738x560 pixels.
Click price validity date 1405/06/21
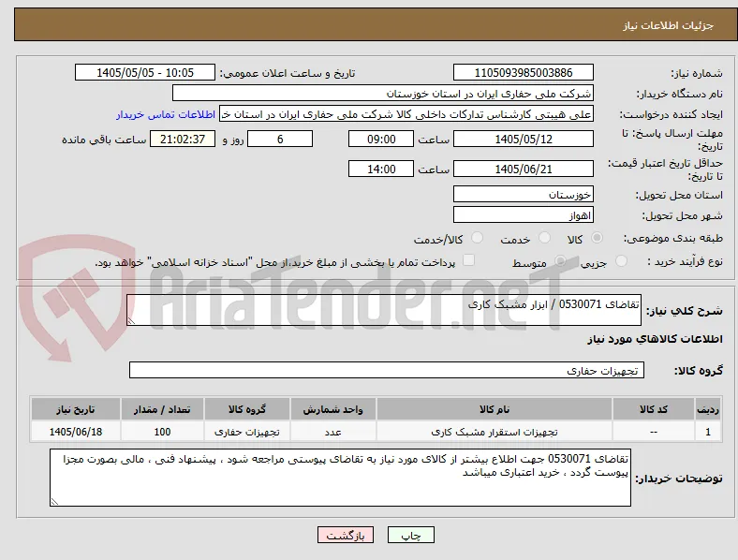click(523, 169)
